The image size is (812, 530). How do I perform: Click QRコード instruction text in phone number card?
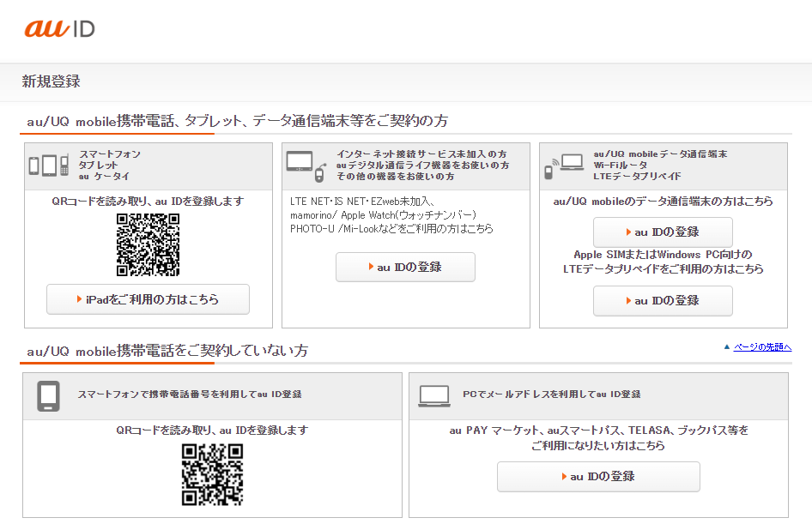click(212, 431)
